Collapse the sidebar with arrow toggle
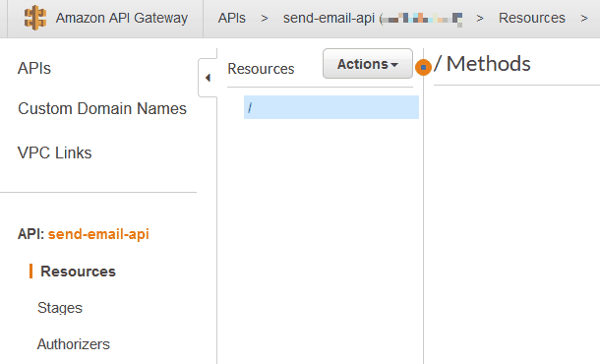The height and width of the screenshot is (364, 600). [x=208, y=78]
